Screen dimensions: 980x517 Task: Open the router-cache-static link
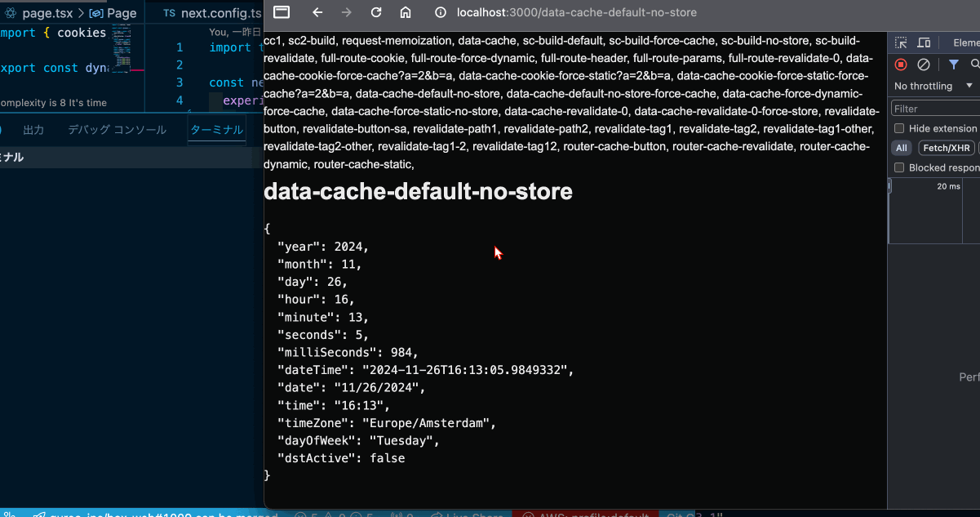click(x=363, y=165)
